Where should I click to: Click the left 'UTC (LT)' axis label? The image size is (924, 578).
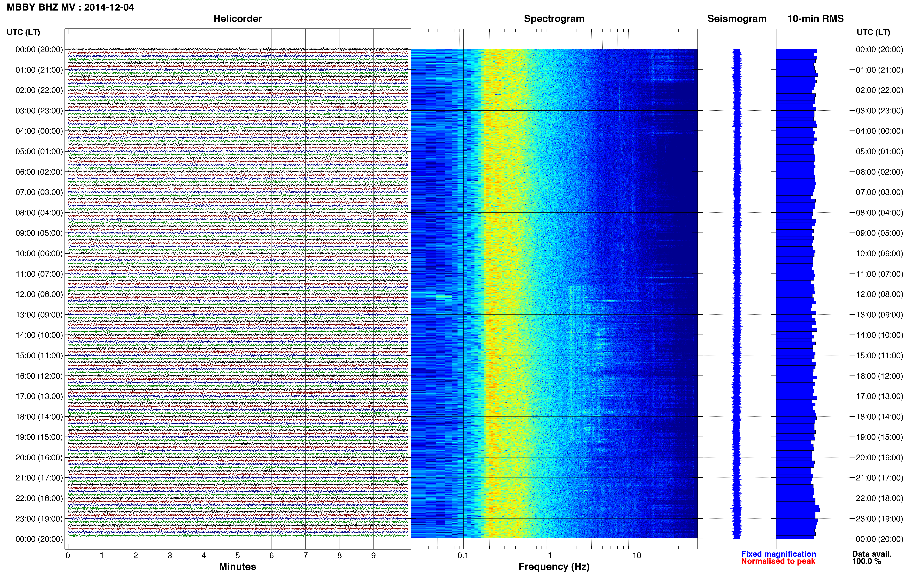(x=23, y=32)
